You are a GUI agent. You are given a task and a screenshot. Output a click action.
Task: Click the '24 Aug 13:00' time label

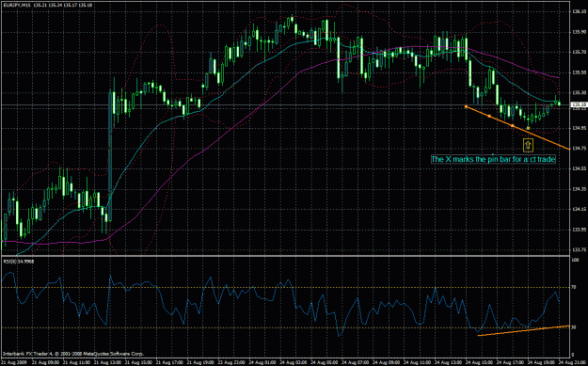pyautogui.click(x=448, y=362)
